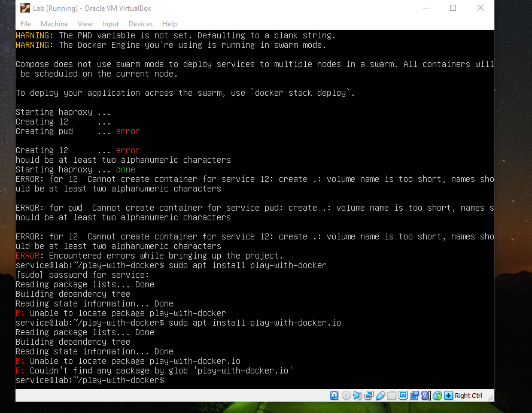The image size is (532, 413).
Task: Click the final empty shell prompt line
Action: click(90, 380)
